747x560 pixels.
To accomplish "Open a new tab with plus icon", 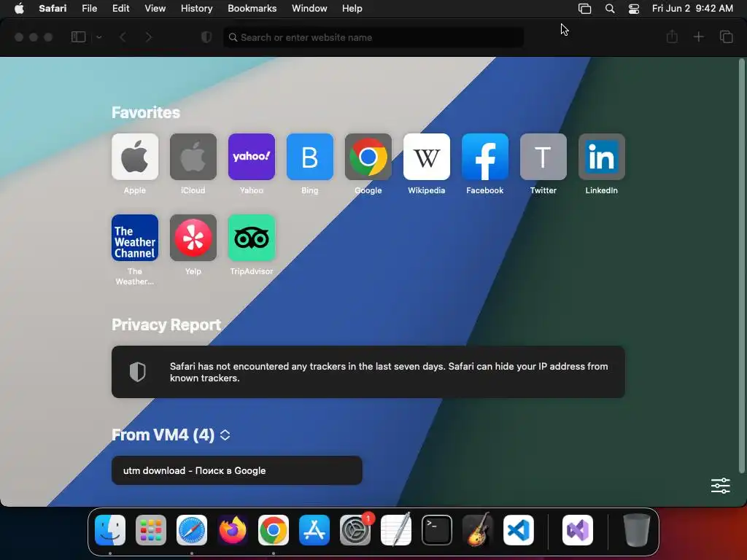I will pyautogui.click(x=698, y=36).
